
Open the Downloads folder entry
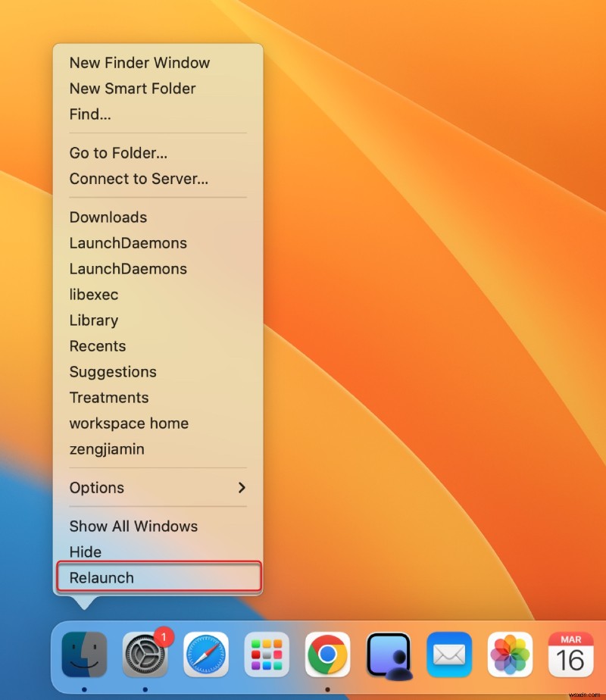click(158, 217)
